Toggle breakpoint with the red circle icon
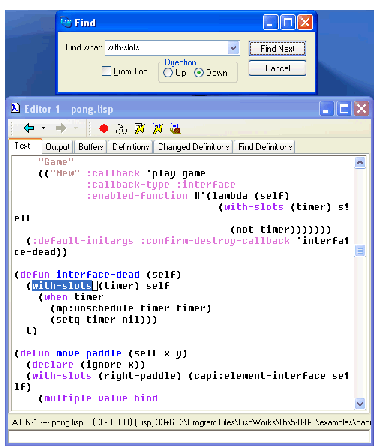The width and height of the screenshot is (385, 448). (104, 129)
